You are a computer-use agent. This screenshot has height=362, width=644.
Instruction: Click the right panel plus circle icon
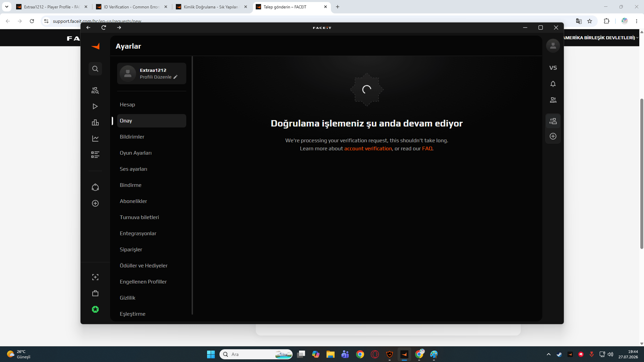pyautogui.click(x=553, y=136)
